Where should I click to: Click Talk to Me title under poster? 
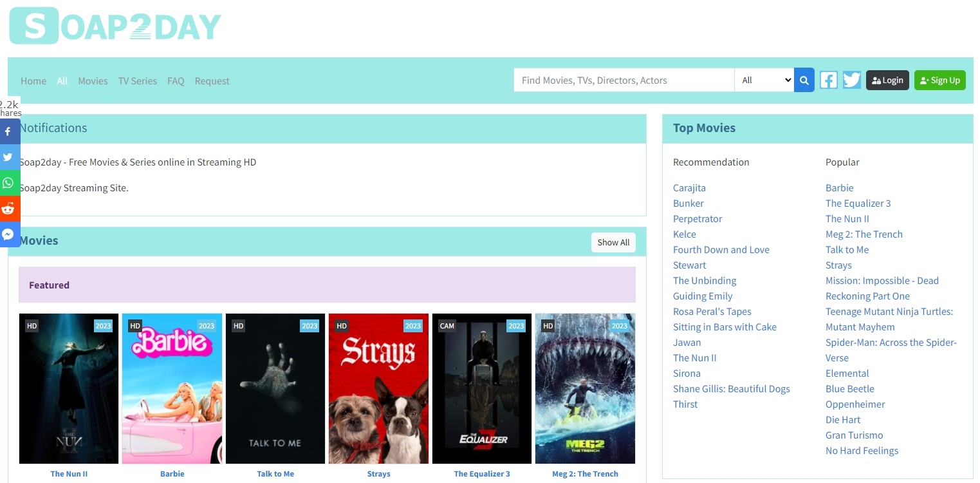click(275, 474)
